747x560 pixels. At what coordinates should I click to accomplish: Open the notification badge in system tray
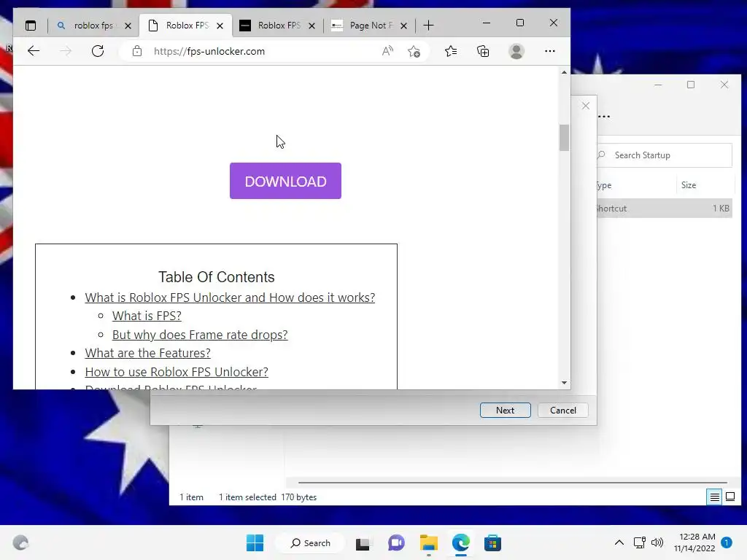click(727, 542)
